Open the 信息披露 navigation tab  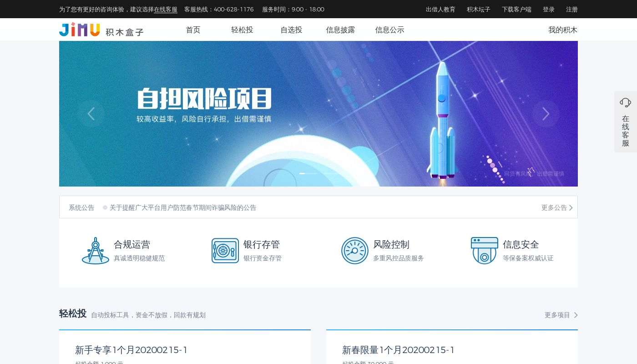click(x=340, y=30)
